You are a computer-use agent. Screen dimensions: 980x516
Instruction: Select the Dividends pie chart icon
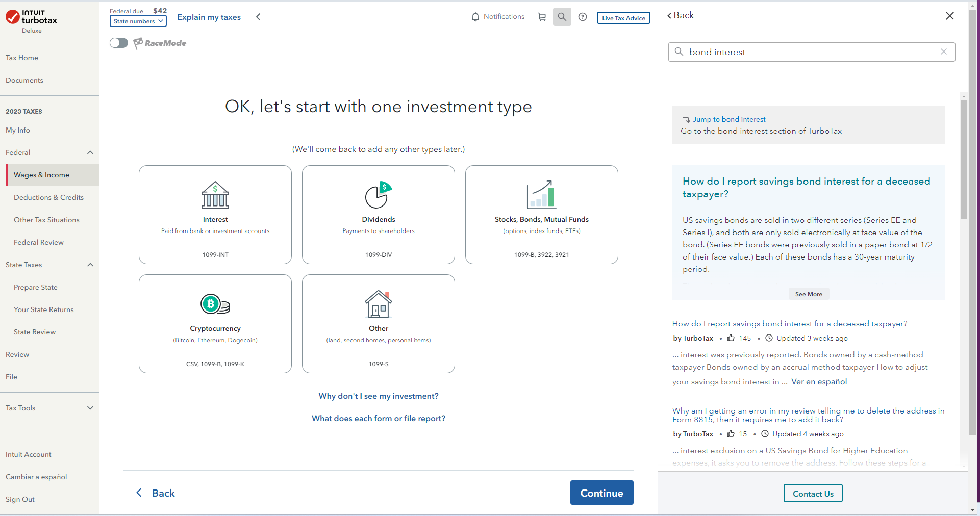tap(378, 195)
